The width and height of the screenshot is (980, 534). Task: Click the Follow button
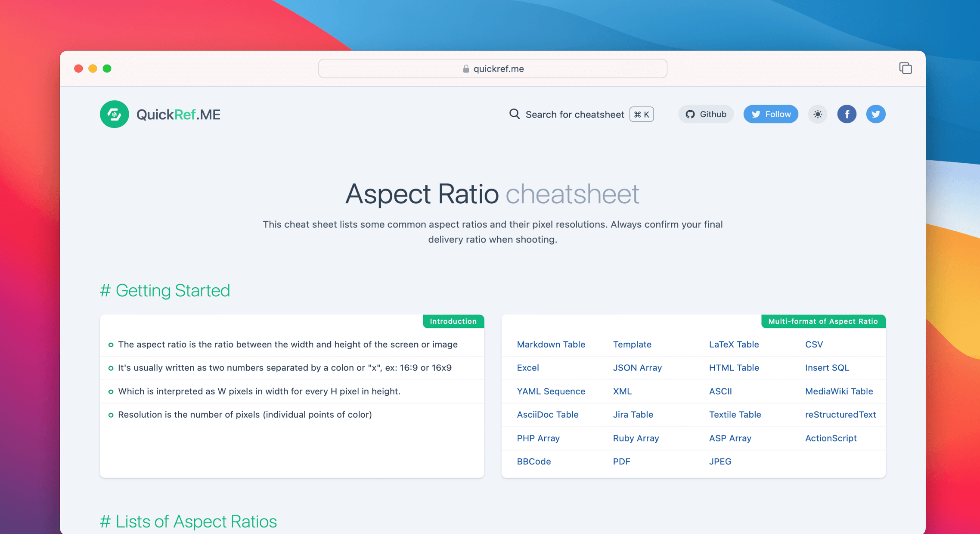tap(771, 114)
